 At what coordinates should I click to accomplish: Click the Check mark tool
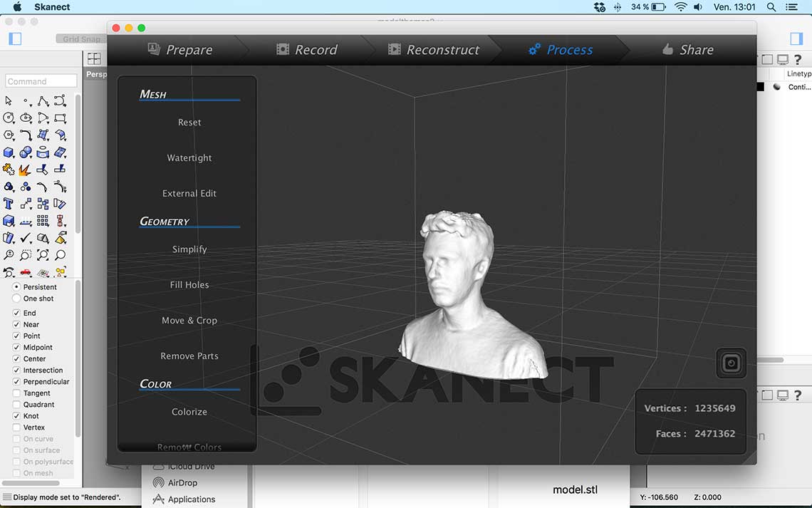pyautogui.click(x=26, y=238)
